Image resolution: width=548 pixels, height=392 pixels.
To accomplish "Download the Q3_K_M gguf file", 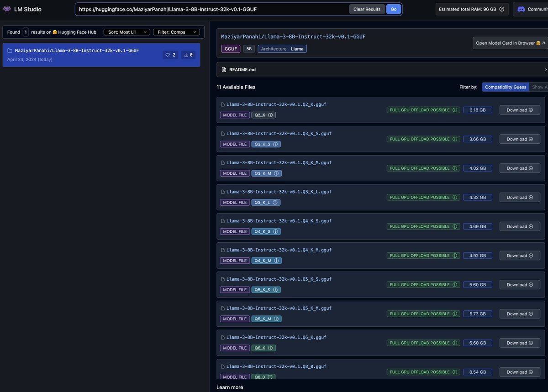I will pyautogui.click(x=520, y=168).
